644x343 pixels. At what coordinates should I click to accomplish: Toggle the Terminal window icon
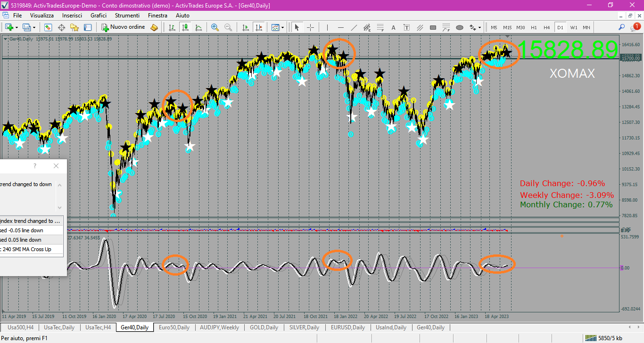tap(88, 27)
